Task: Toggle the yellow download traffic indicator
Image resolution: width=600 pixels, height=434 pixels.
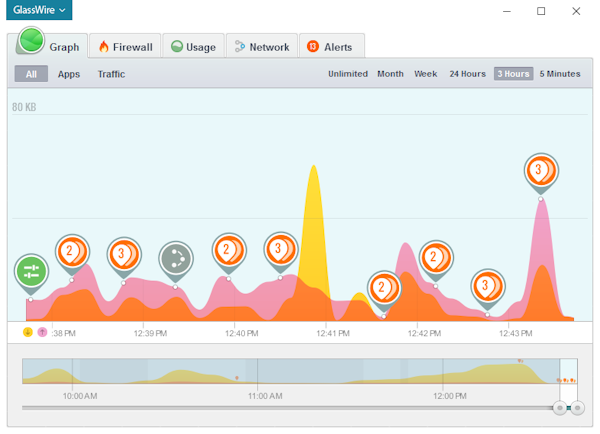Action: (27, 332)
